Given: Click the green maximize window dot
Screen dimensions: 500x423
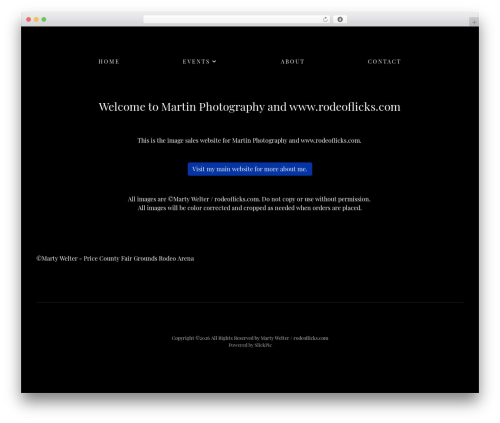Looking at the screenshot, I should tap(44, 19).
